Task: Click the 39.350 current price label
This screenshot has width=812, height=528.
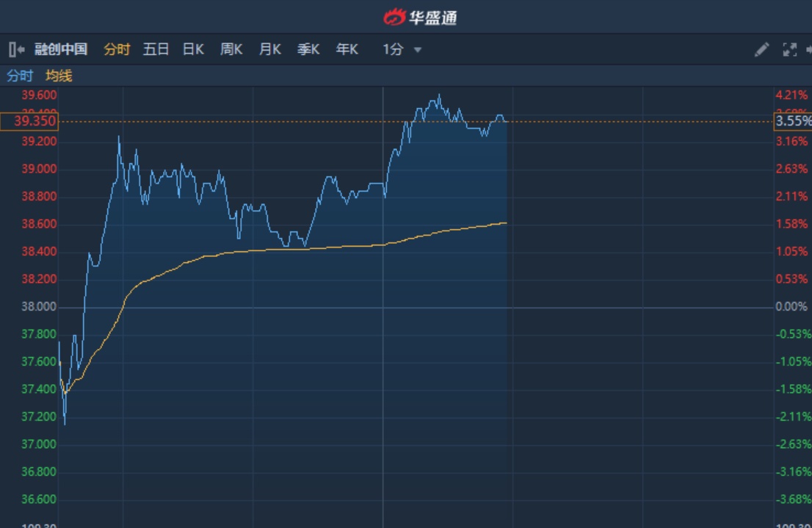Action: (x=29, y=121)
